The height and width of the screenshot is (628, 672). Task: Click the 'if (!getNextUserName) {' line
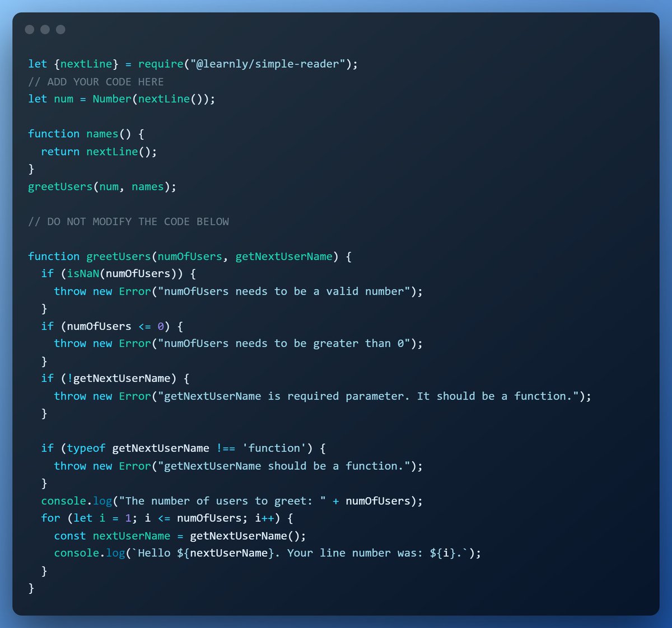[x=115, y=378]
